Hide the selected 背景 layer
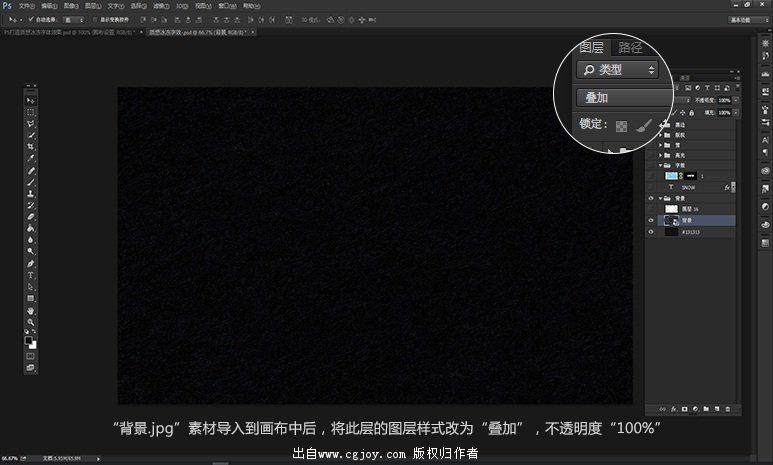 [651, 220]
